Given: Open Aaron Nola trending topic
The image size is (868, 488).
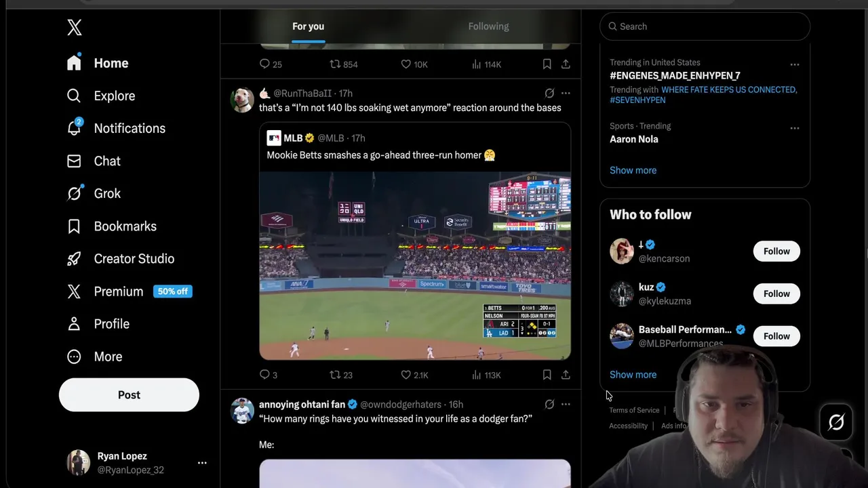Looking at the screenshot, I should [x=634, y=139].
